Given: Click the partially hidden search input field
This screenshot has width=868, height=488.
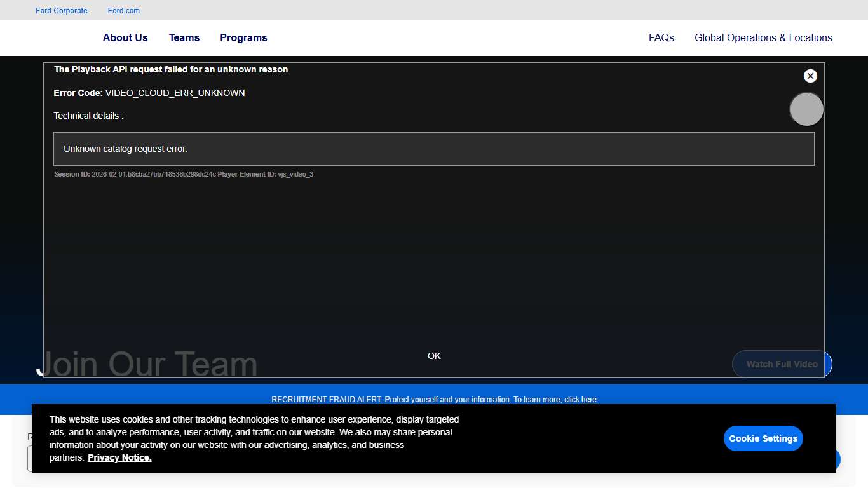Looking at the screenshot, I should (x=29, y=459).
